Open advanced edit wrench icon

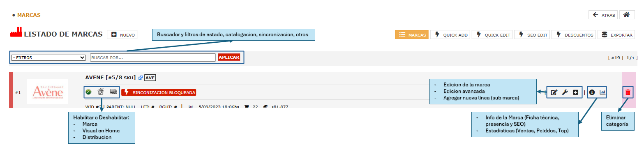coord(565,92)
